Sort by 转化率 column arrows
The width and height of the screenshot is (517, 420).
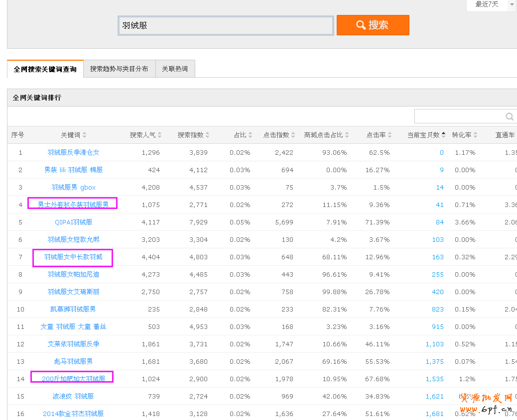click(x=476, y=135)
